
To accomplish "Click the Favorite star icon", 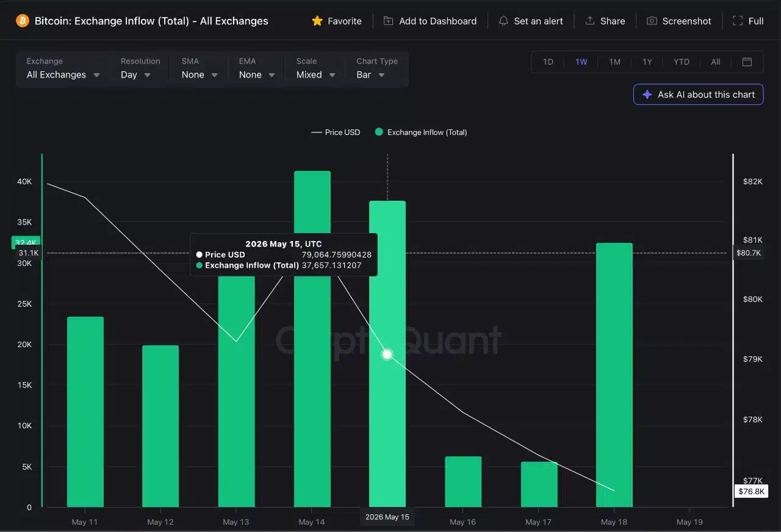I will pyautogui.click(x=317, y=21).
